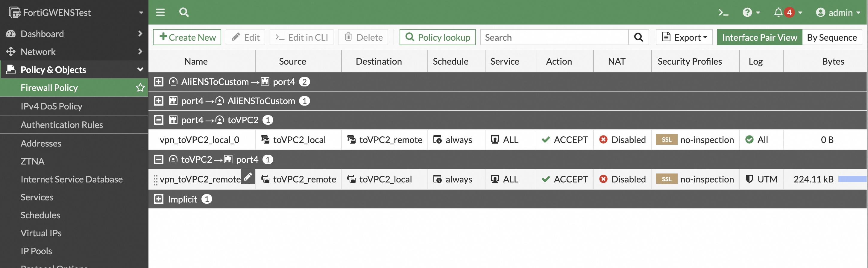The width and height of the screenshot is (868, 268).
Task: Expand the Implicit policy section
Action: [159, 199]
